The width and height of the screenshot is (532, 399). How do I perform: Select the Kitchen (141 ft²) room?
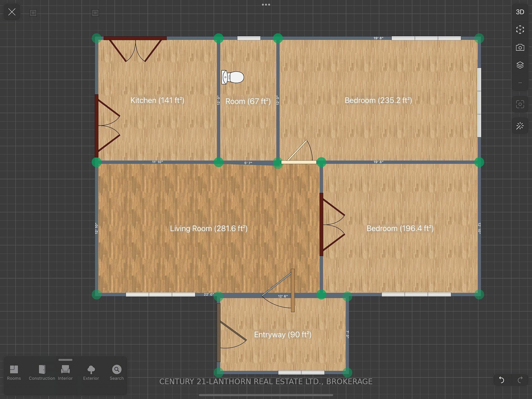[157, 100]
